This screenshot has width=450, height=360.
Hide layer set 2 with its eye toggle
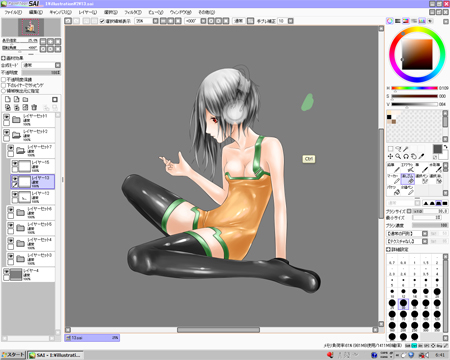[x=6, y=132]
